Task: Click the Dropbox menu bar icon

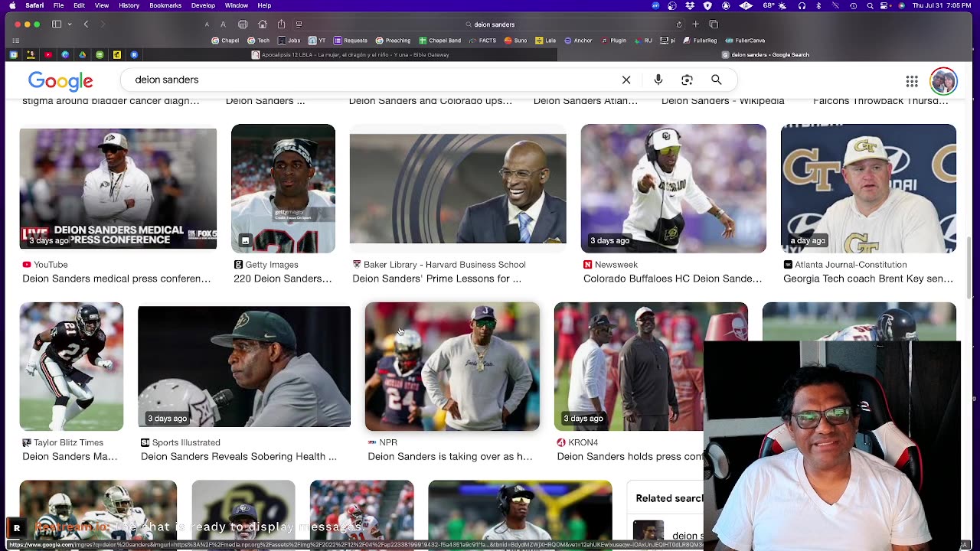Action: point(691,5)
